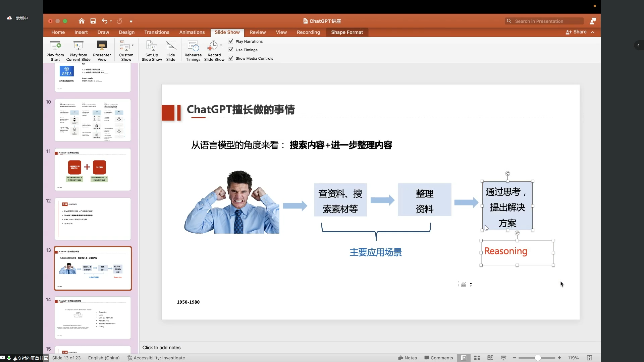Screen dimensions: 644x362
Task: Switch to the Design tab
Action: (126, 32)
